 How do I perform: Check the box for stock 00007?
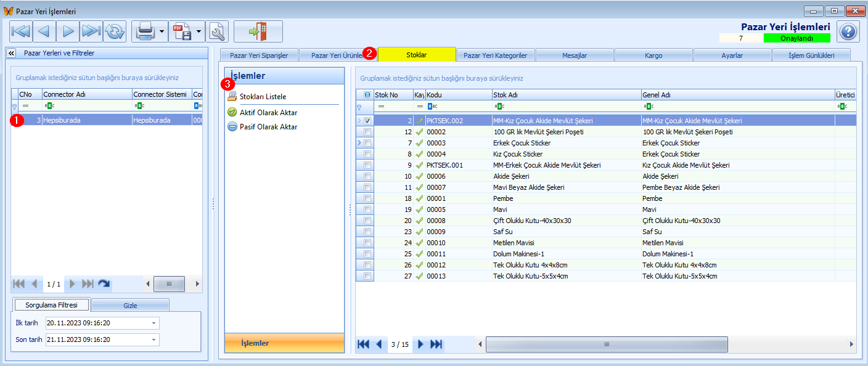(x=367, y=187)
